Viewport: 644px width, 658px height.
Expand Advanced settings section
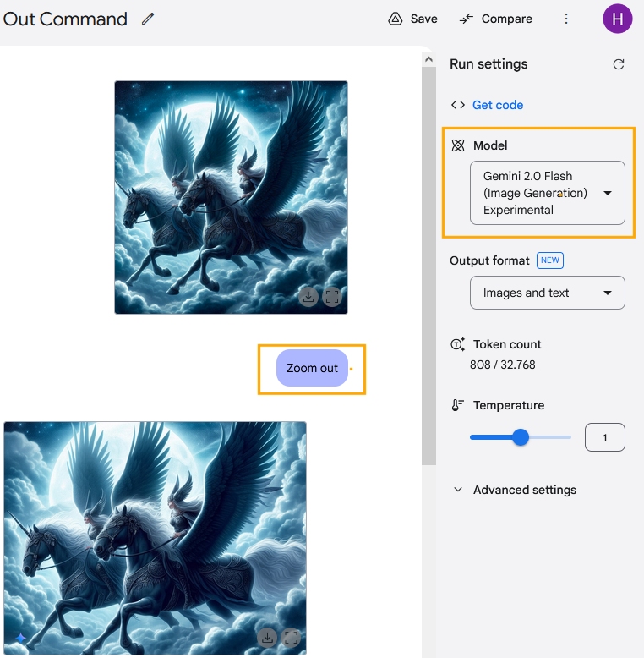click(x=516, y=490)
